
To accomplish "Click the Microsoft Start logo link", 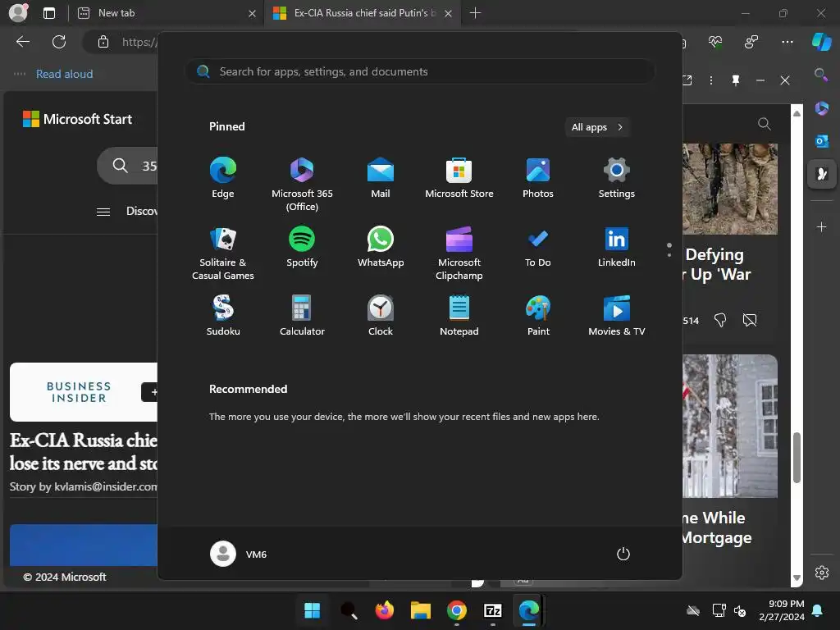I will (77, 119).
